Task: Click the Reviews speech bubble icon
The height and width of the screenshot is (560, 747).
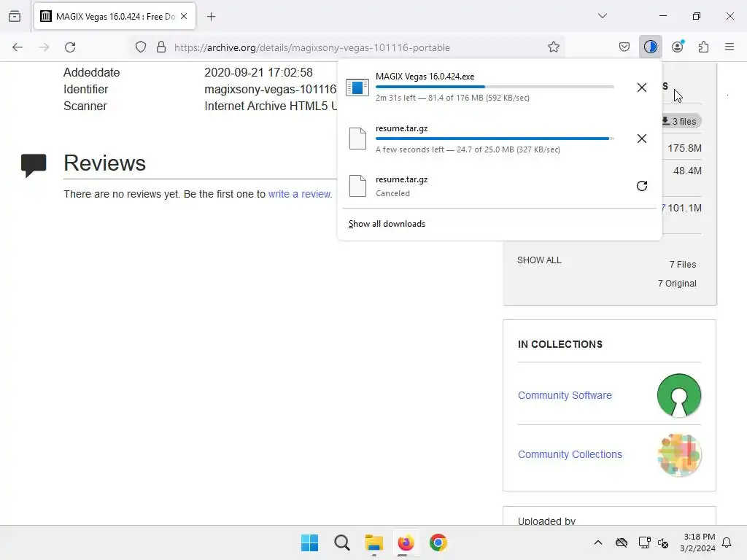Action: [x=34, y=166]
